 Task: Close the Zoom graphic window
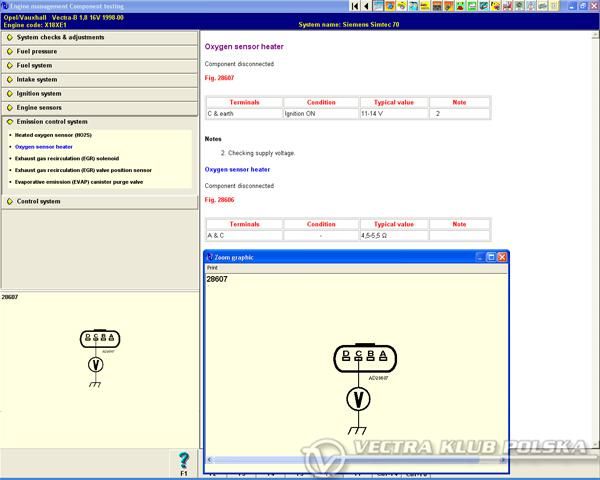502,257
